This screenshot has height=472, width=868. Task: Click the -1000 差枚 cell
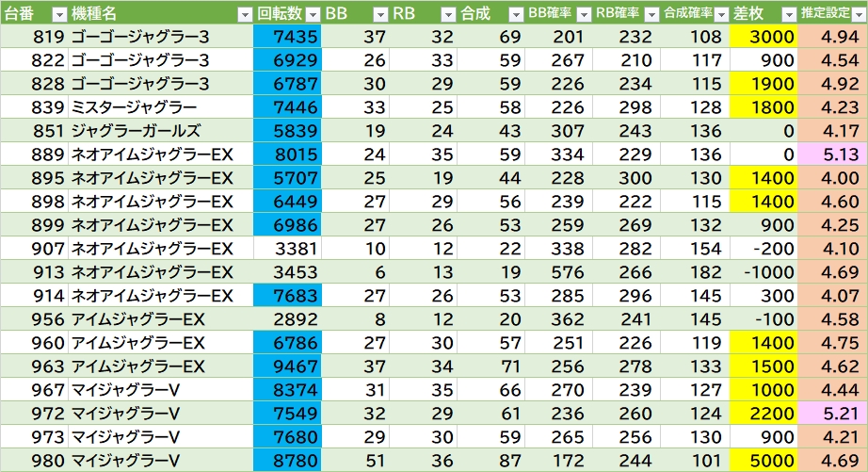[763, 272]
